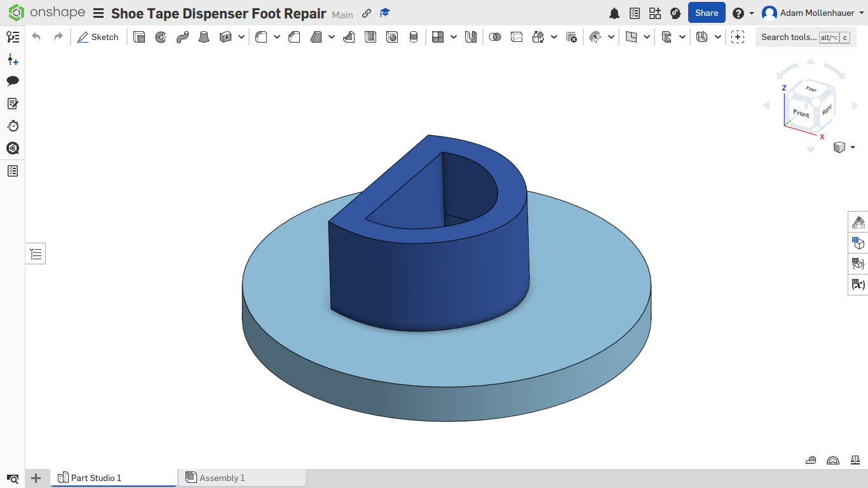Open the variable table (x) panel icon
Image resolution: width=868 pixels, height=488 pixels.
click(x=858, y=284)
